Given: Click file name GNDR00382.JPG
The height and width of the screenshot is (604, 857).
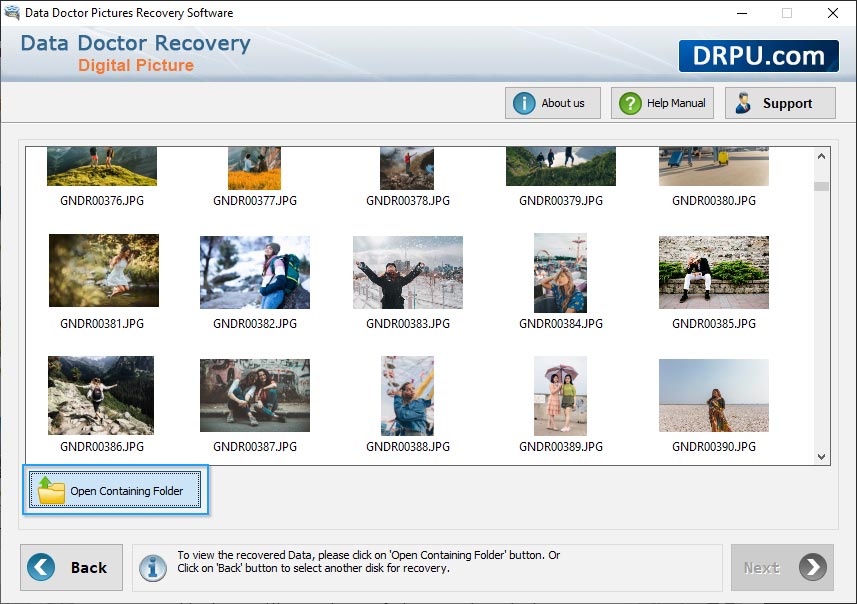Looking at the screenshot, I should coord(255,324).
